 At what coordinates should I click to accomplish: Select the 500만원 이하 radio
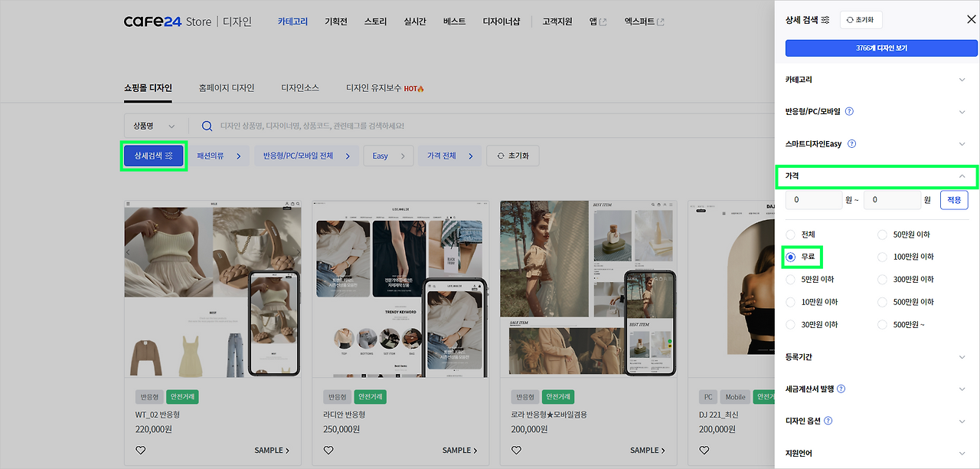click(x=883, y=302)
